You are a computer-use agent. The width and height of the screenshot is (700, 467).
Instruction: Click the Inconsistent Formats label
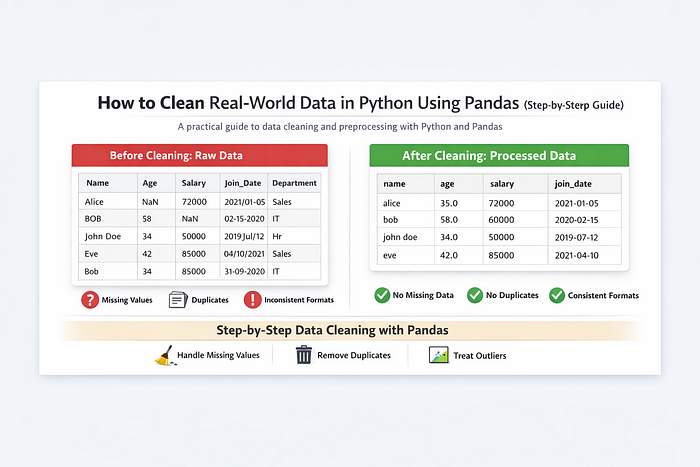(299, 300)
